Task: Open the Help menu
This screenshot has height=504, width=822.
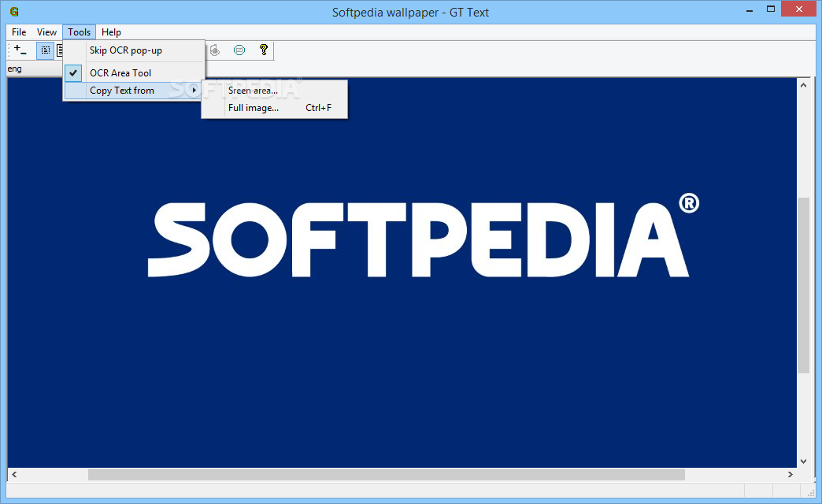Action: (111, 32)
